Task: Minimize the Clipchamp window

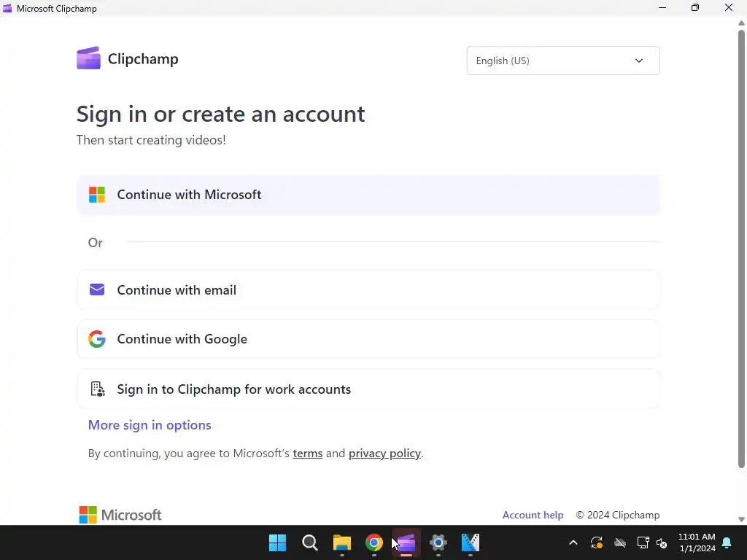Action: (662, 7)
